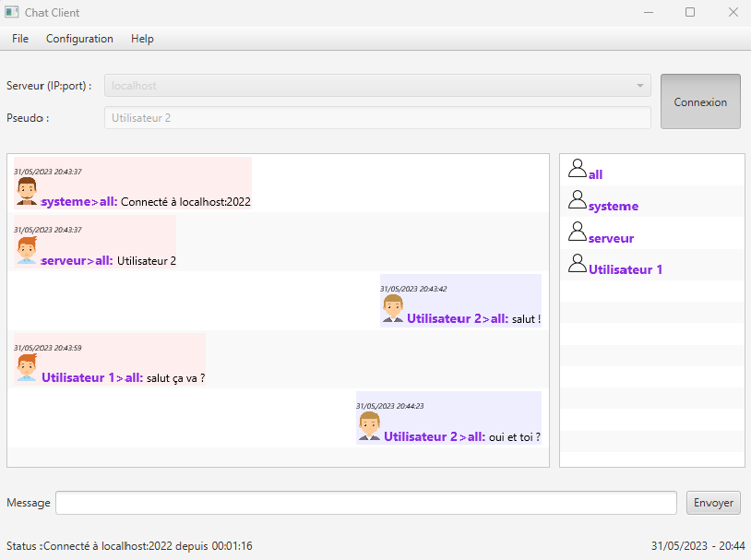The height and width of the screenshot is (560, 751).
Task: Open the Help menu
Action: [x=142, y=39]
